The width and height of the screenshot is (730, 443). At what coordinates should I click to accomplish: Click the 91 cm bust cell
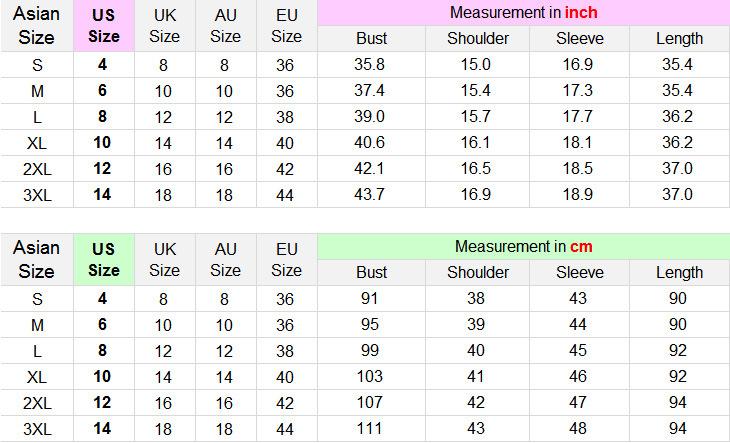click(x=371, y=298)
